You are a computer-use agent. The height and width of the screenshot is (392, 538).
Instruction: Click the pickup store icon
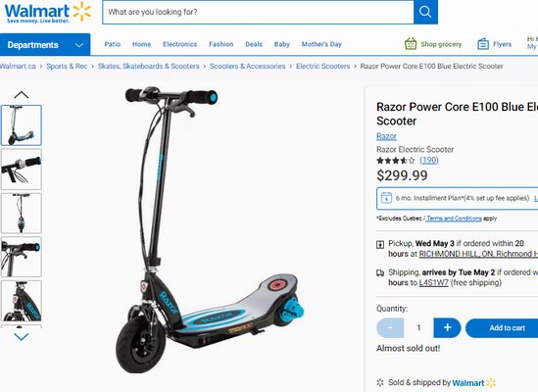[380, 244]
